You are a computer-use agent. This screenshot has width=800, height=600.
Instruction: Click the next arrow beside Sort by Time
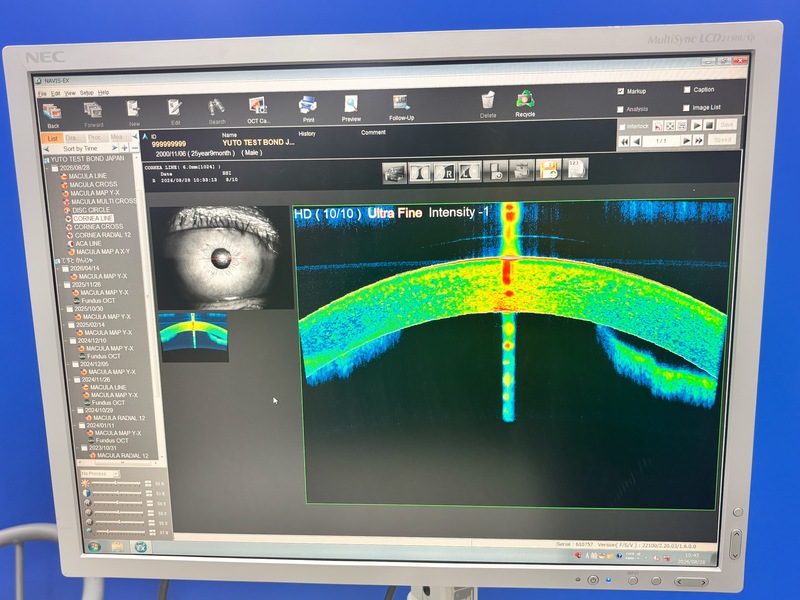click(x=114, y=148)
